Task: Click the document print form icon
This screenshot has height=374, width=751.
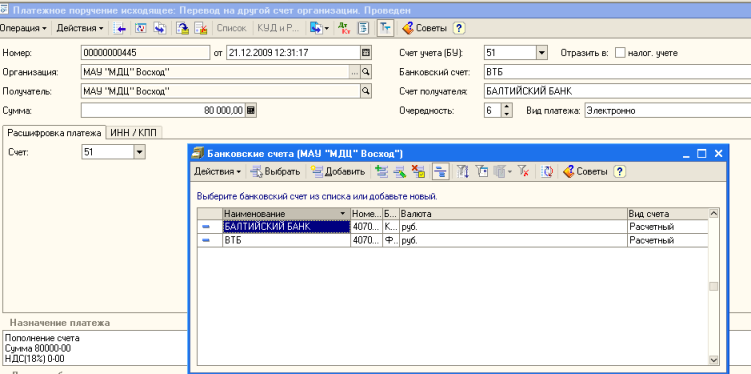Action: [364, 28]
